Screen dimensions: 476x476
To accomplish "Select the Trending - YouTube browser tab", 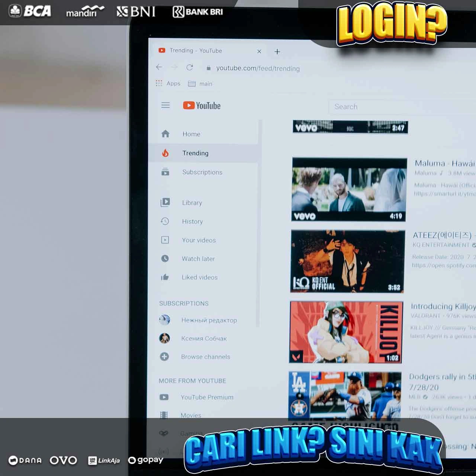I will pos(210,51).
